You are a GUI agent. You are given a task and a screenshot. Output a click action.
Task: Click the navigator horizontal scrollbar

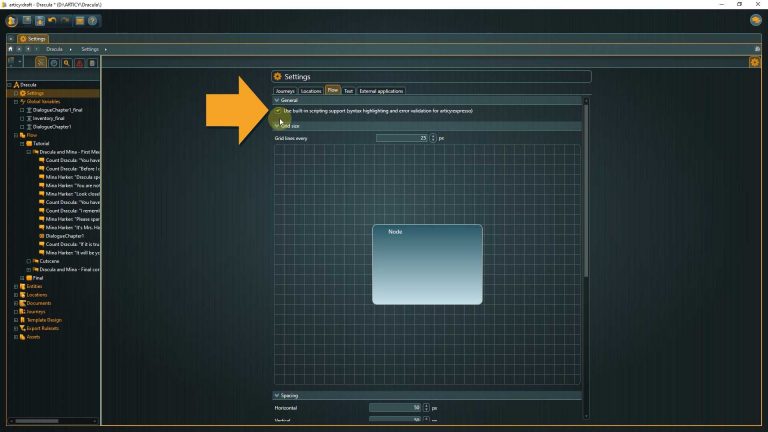point(37,421)
